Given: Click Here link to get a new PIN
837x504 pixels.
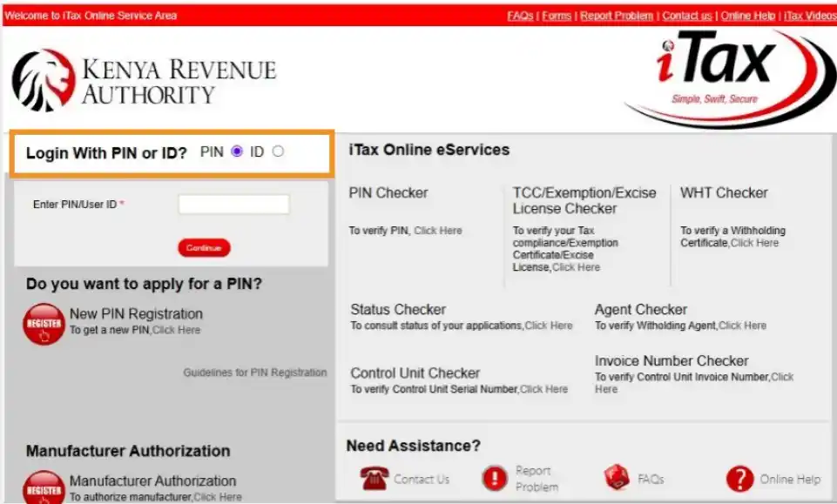Looking at the screenshot, I should point(176,330).
